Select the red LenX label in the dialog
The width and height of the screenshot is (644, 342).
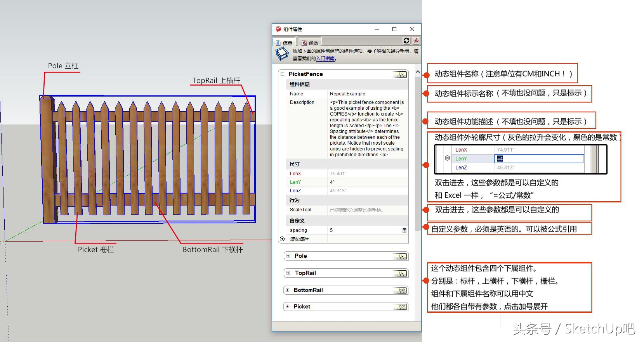(x=295, y=174)
